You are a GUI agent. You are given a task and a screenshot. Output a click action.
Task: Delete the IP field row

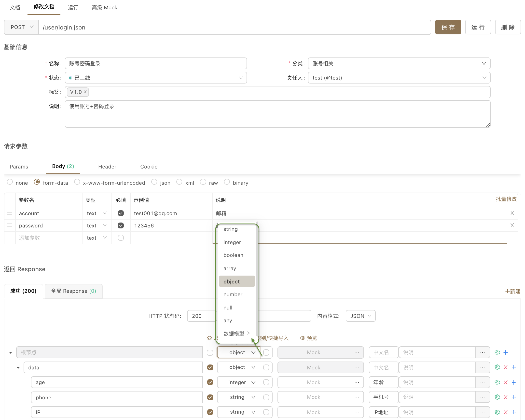pyautogui.click(x=505, y=412)
